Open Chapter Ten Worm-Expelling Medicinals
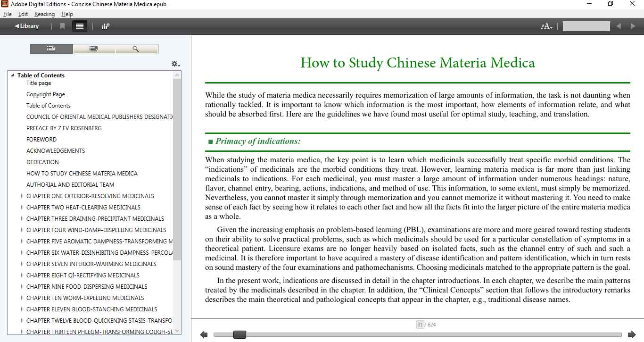Image resolution: width=644 pixels, height=342 pixels. [85, 298]
